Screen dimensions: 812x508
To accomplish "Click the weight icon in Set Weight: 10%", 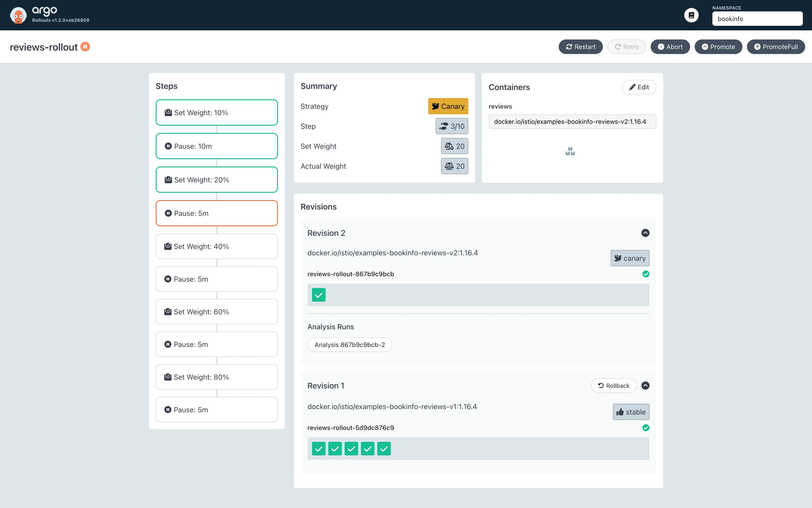I will [168, 112].
